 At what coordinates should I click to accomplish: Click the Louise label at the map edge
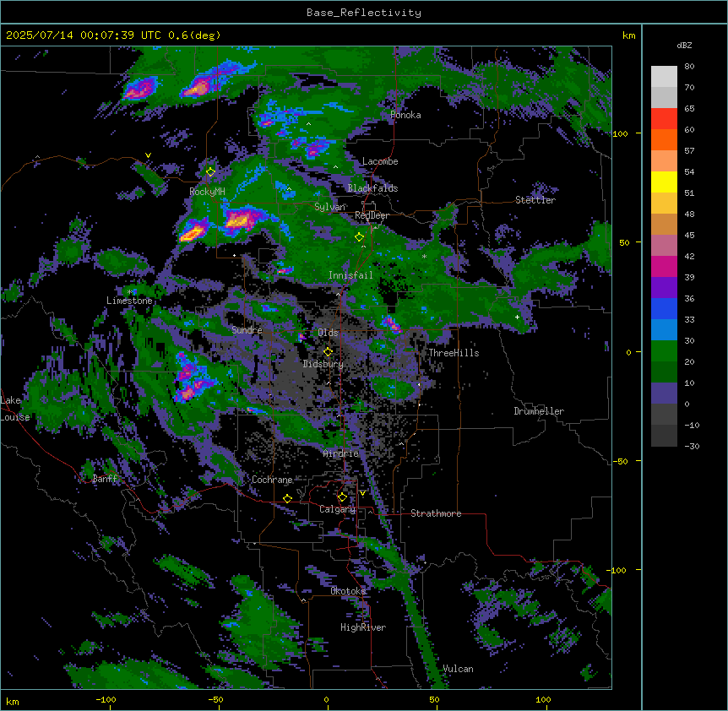(x=15, y=417)
